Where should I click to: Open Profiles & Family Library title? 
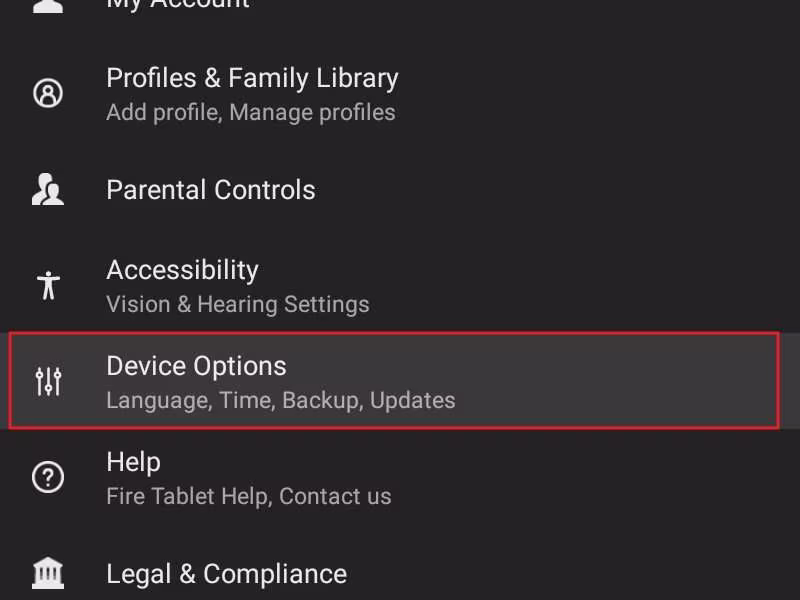click(252, 78)
